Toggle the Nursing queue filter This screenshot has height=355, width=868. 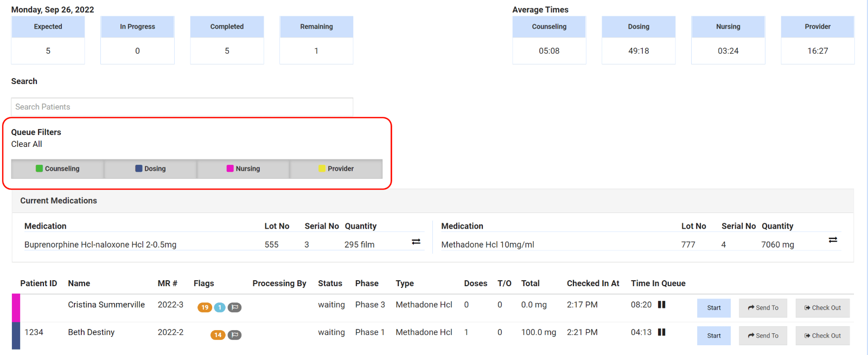pos(243,169)
